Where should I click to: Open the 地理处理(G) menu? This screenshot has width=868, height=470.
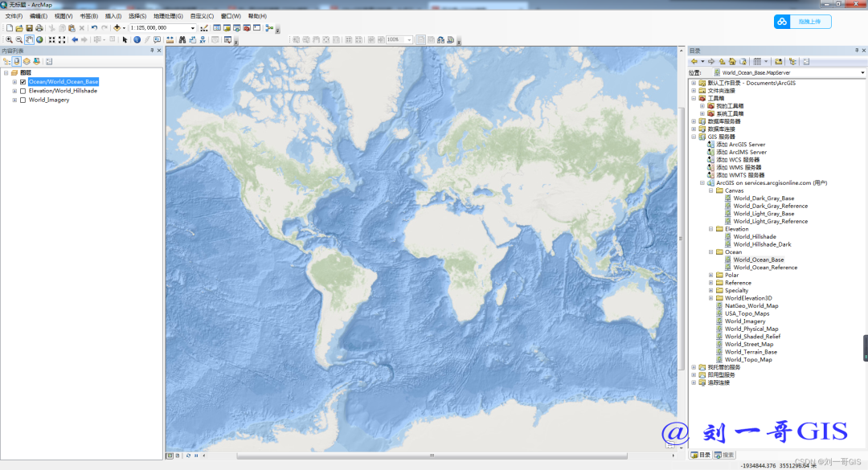point(168,16)
